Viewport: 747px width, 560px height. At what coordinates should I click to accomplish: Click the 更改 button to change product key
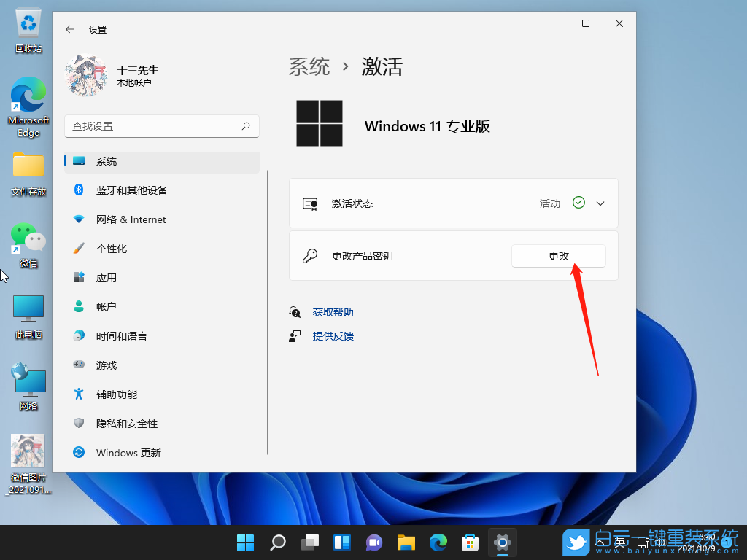coord(558,256)
